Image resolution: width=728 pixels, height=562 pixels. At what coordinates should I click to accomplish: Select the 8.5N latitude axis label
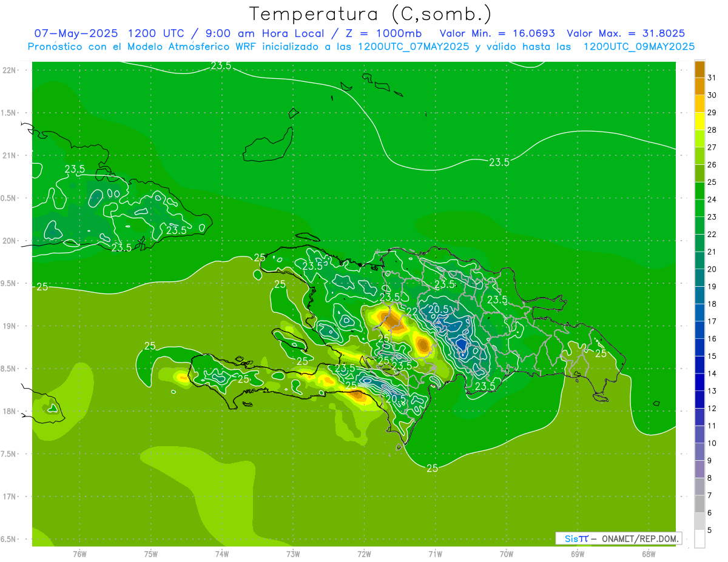click(9, 369)
